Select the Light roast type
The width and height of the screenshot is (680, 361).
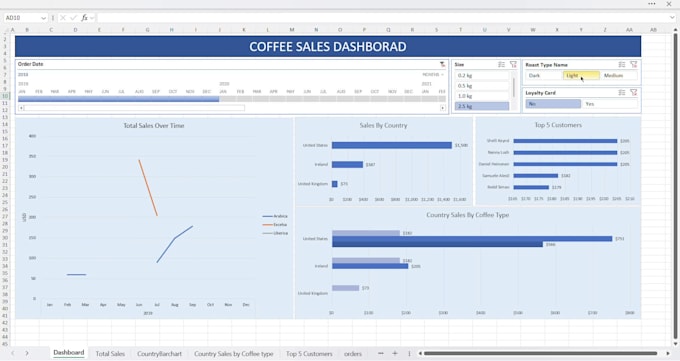581,75
